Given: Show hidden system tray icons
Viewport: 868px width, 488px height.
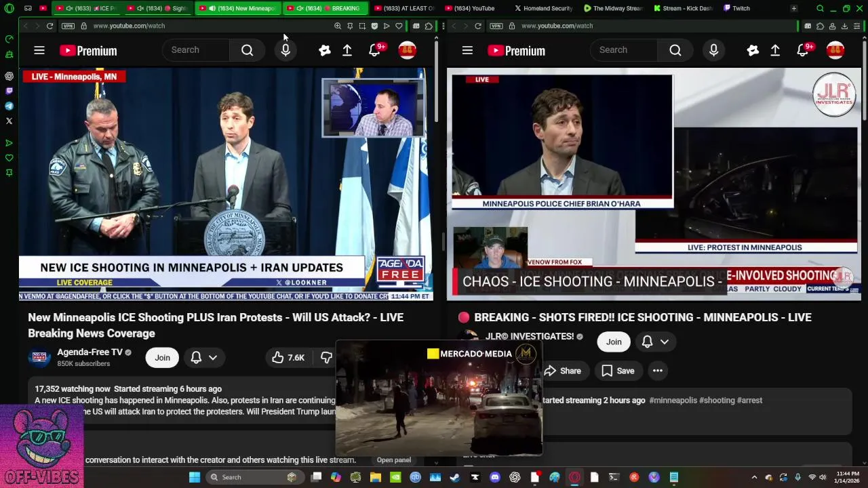Looking at the screenshot, I should click(754, 477).
